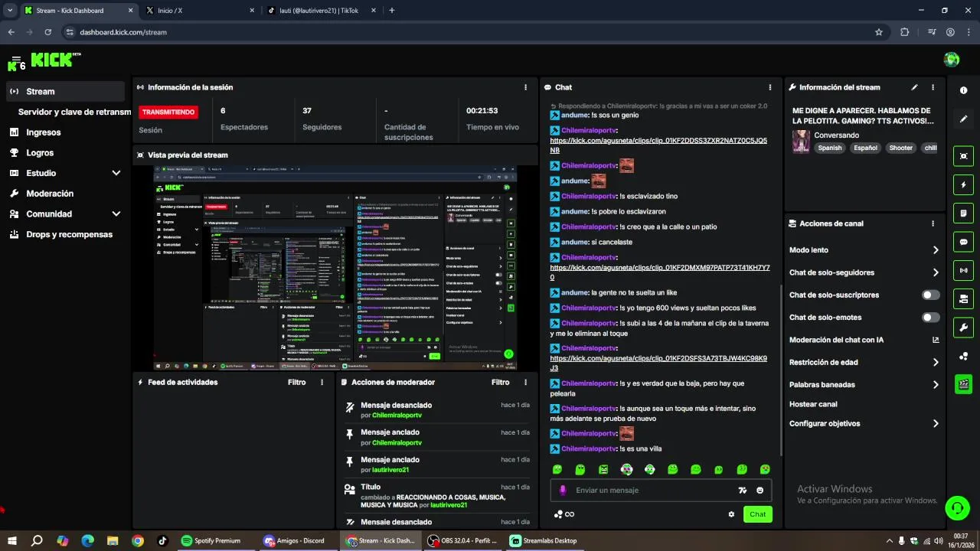Bookmark this page with the star icon
This screenshot has width=980, height=551.
[x=879, y=32]
